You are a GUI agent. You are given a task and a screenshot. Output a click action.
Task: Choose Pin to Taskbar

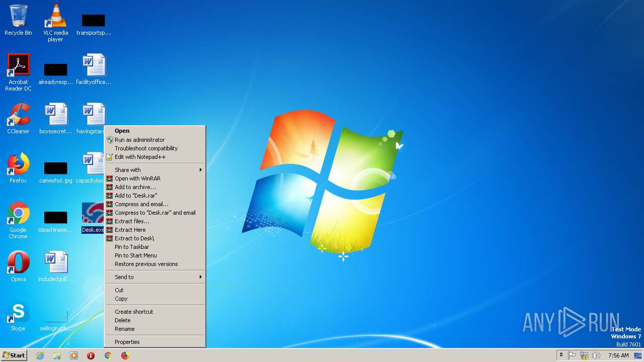pyautogui.click(x=155, y=247)
